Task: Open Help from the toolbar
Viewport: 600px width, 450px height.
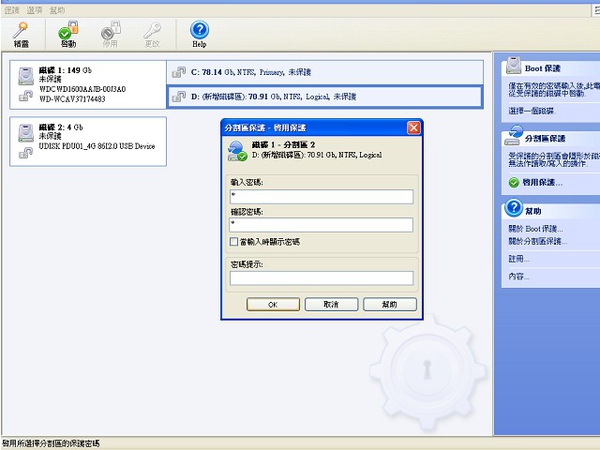Action: click(x=199, y=34)
